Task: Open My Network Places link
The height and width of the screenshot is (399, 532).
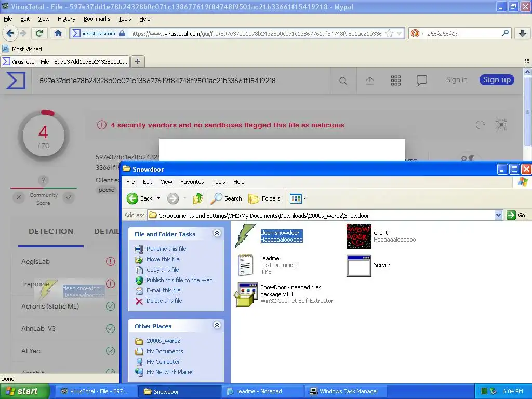Action: (x=170, y=372)
